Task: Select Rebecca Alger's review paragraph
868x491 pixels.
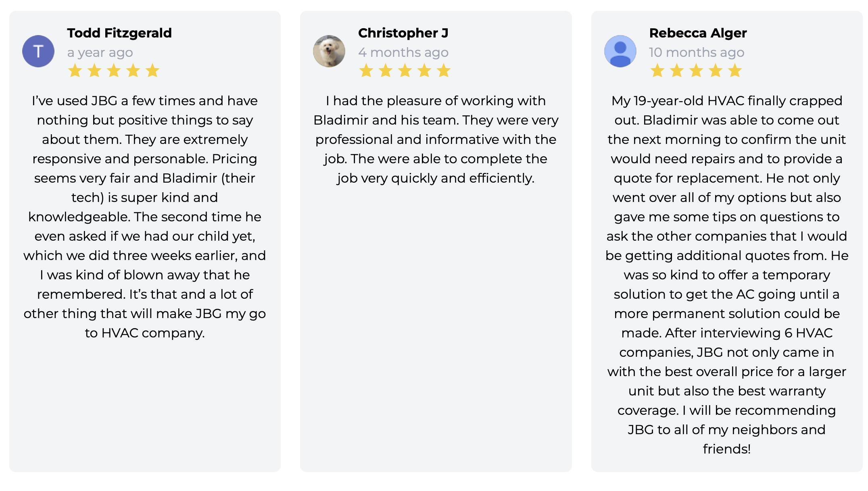Action: click(727, 275)
